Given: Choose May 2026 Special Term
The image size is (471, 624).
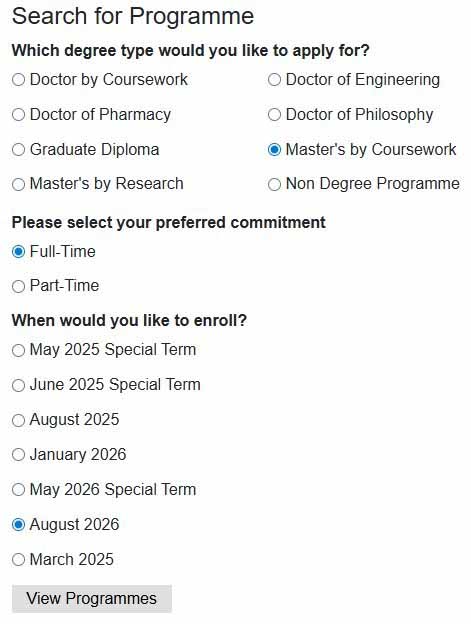Looking at the screenshot, I should tap(18, 490).
